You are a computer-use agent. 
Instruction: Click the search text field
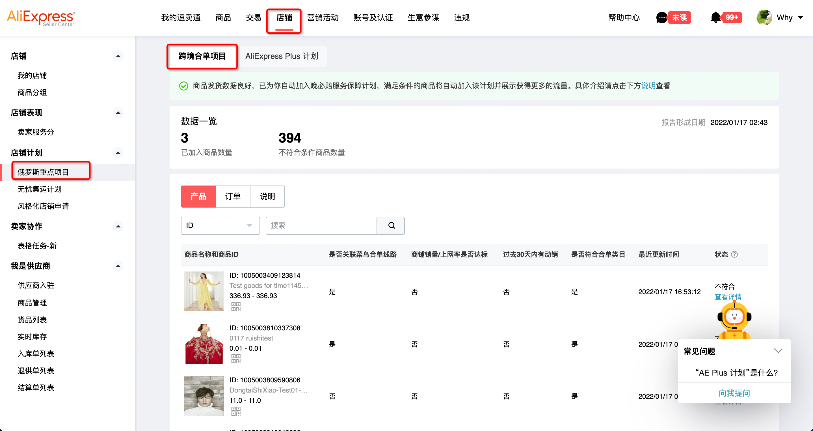(x=323, y=226)
